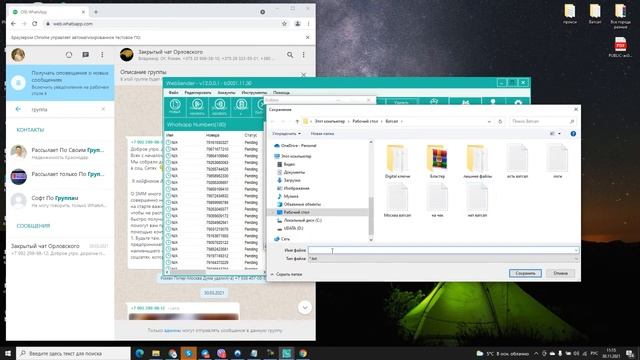Click new chat icon in WhatsApp sidebar

click(x=85, y=55)
